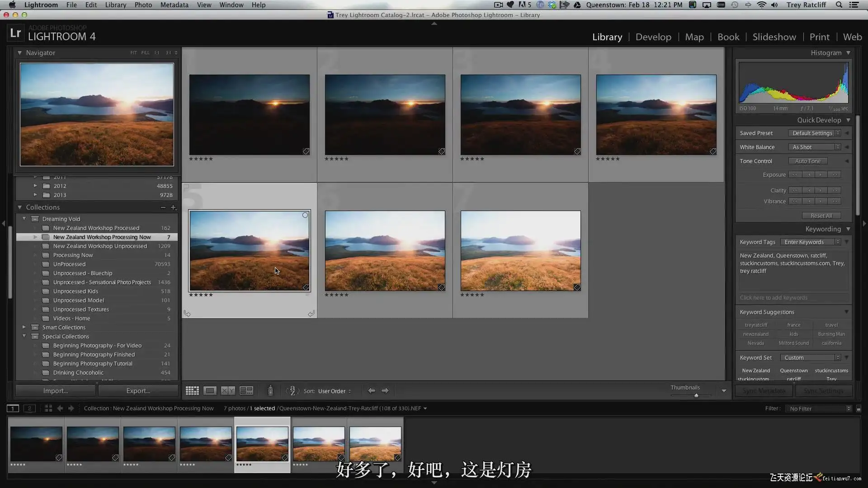
Task: Expand the Smart Collections set
Action: [24, 327]
